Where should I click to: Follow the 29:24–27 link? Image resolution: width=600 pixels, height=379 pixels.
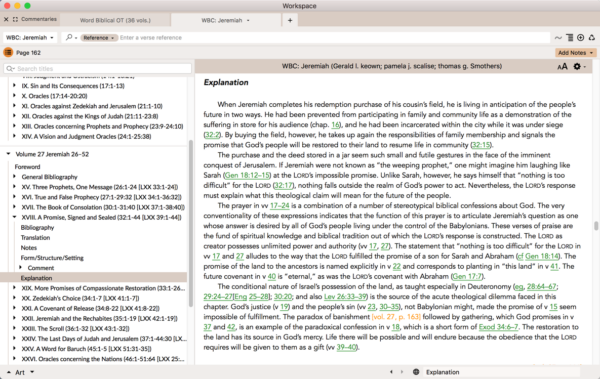[218, 297]
